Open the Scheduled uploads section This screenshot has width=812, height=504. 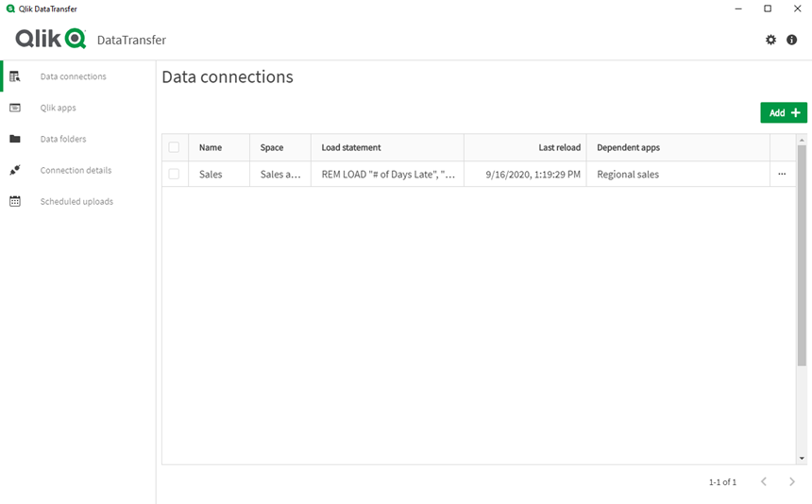point(76,201)
